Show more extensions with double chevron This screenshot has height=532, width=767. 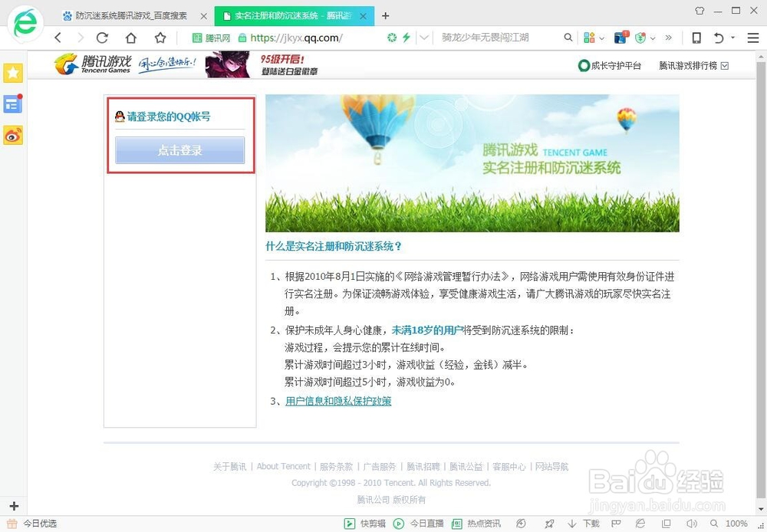tap(669, 37)
